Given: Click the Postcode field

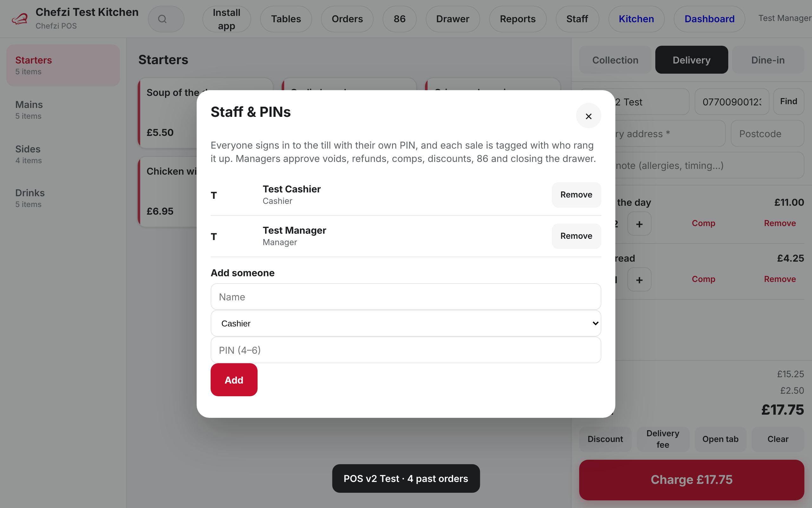Looking at the screenshot, I should [767, 133].
